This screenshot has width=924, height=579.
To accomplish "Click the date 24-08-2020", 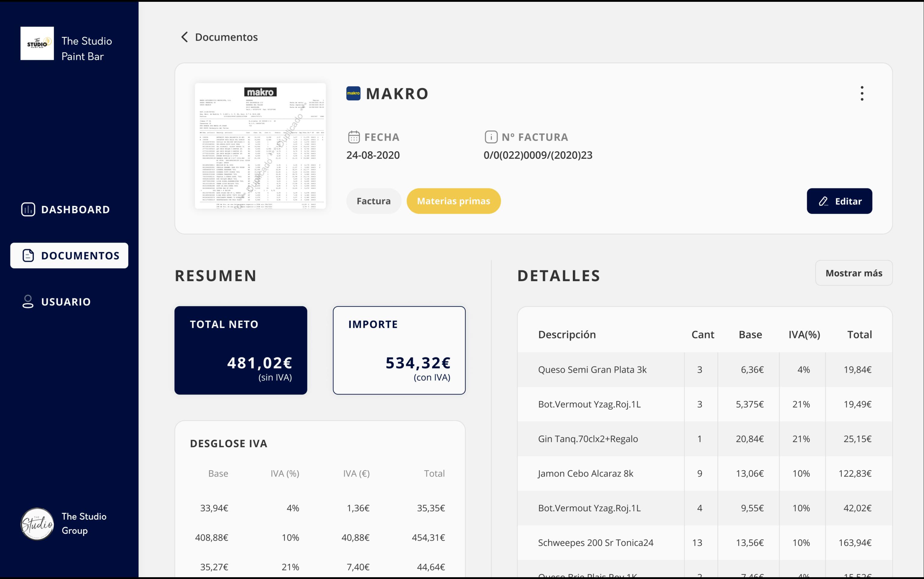I will (373, 155).
